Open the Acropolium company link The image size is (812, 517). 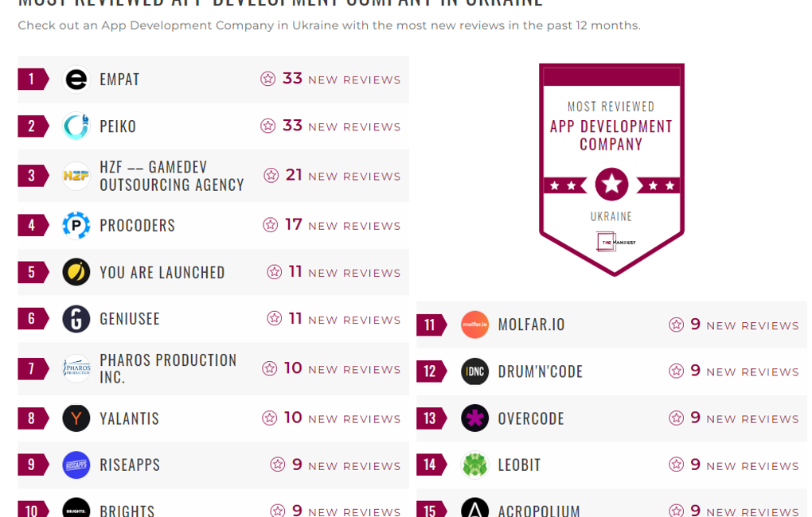[539, 511]
